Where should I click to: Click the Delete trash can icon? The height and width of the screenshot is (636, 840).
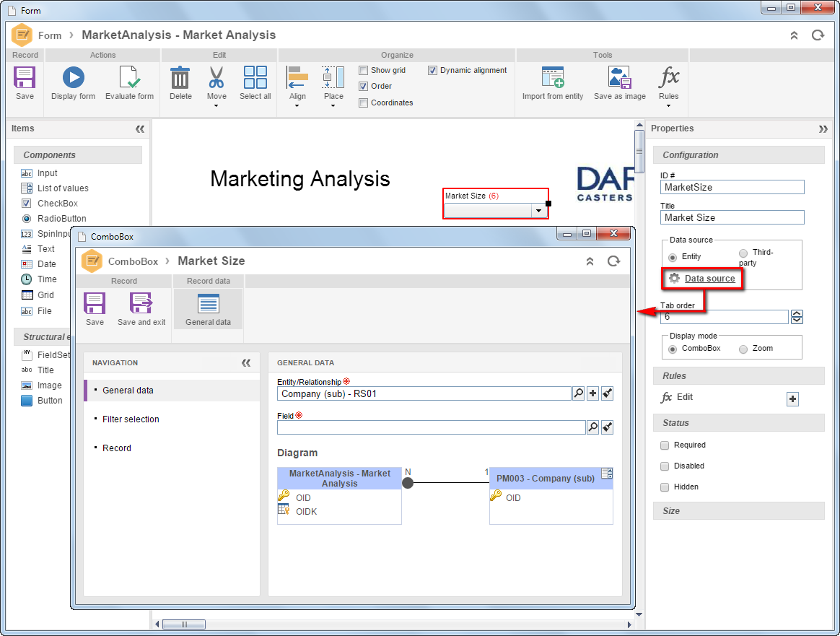pyautogui.click(x=180, y=77)
